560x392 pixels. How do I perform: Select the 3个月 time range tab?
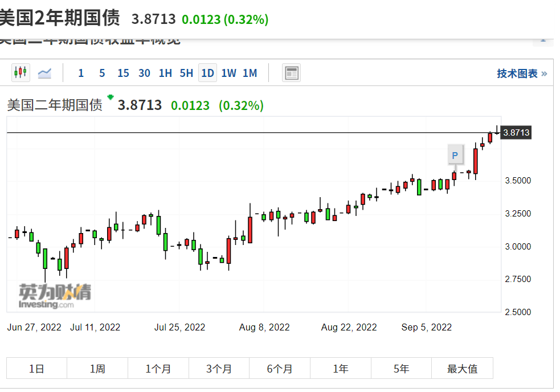[x=219, y=369]
